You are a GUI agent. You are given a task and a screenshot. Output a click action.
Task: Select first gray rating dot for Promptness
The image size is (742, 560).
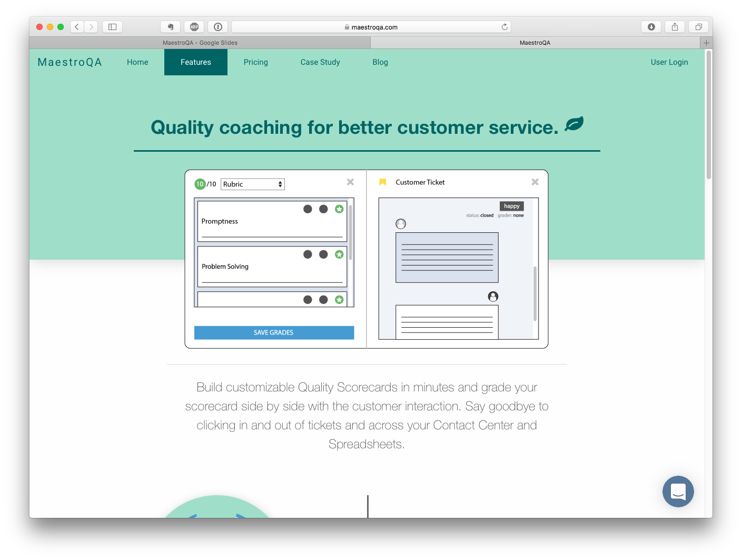308,209
